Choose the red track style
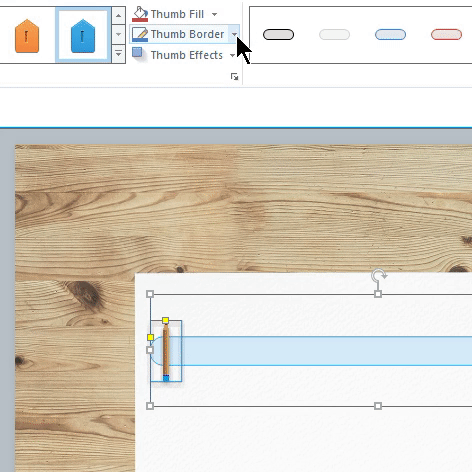The image size is (472, 472). 446,35
